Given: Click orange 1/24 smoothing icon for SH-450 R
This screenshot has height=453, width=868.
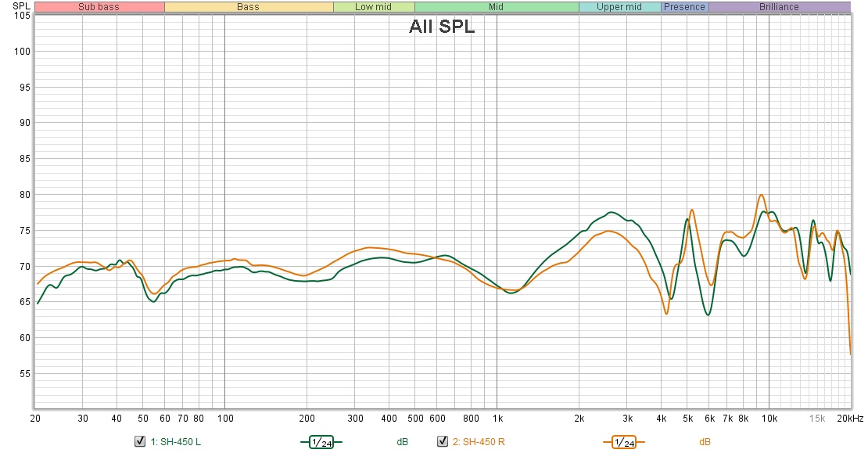Looking at the screenshot, I should [624, 442].
